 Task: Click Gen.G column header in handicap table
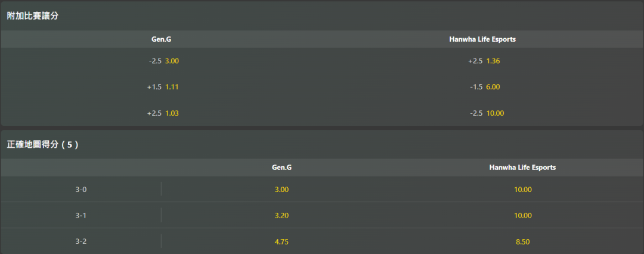pos(162,39)
